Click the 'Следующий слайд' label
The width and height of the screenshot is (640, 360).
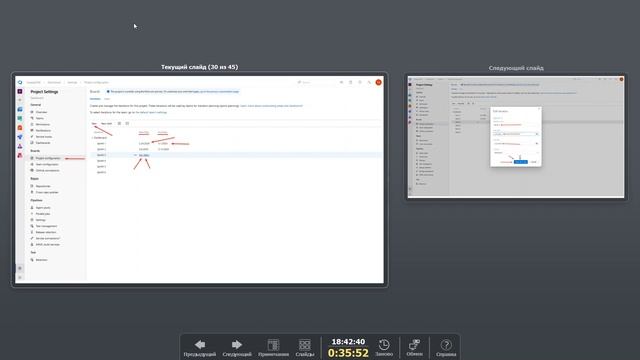tap(516, 68)
